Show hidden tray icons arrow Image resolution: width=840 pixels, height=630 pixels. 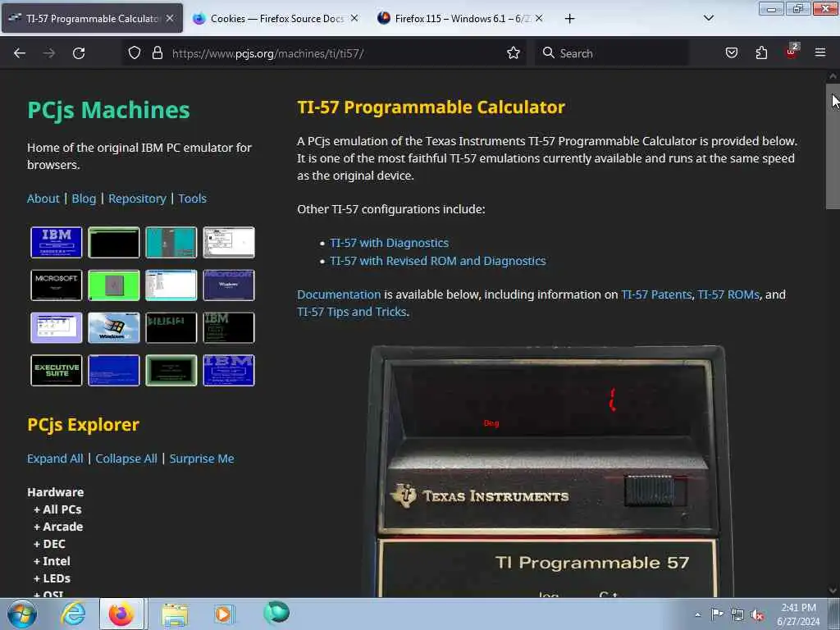[697, 614]
